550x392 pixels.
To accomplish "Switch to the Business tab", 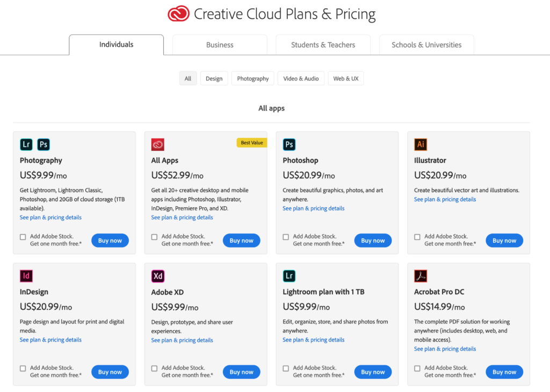I will pyautogui.click(x=220, y=45).
